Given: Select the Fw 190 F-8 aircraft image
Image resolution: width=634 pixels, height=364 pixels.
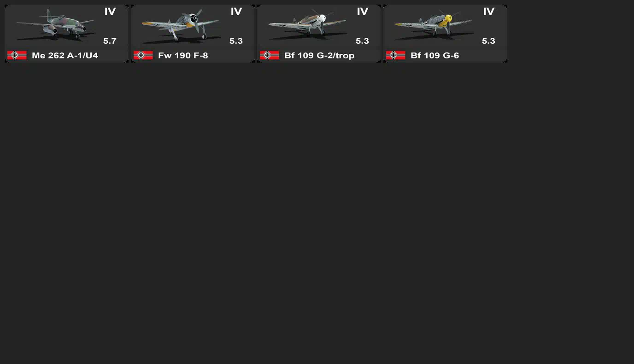Looking at the screenshot, I should tap(181, 26).
